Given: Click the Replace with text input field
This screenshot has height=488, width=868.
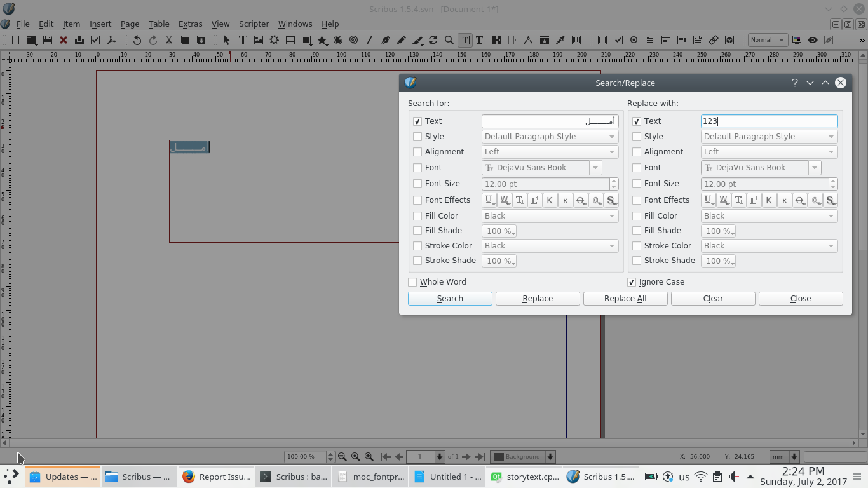Looking at the screenshot, I should click(x=769, y=121).
